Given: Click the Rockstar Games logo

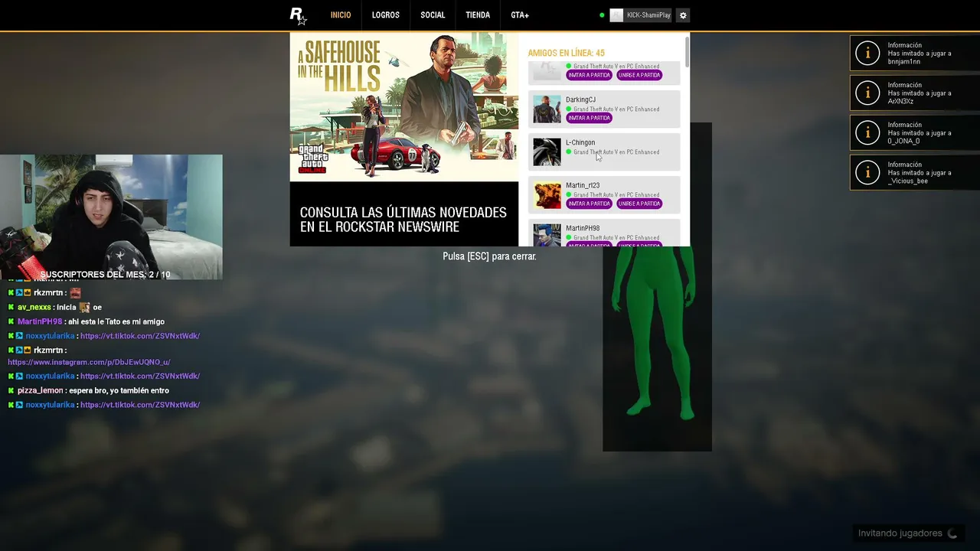Looking at the screenshot, I should pos(298,15).
